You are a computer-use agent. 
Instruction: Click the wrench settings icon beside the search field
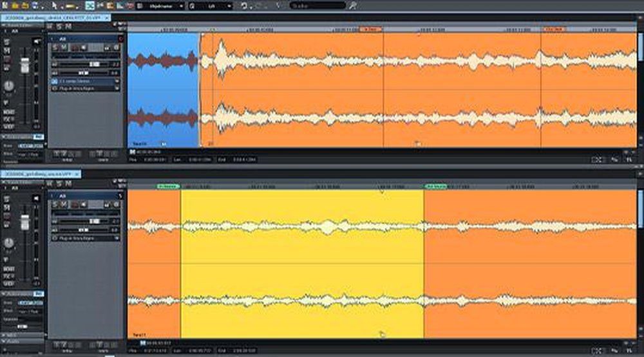point(352,6)
